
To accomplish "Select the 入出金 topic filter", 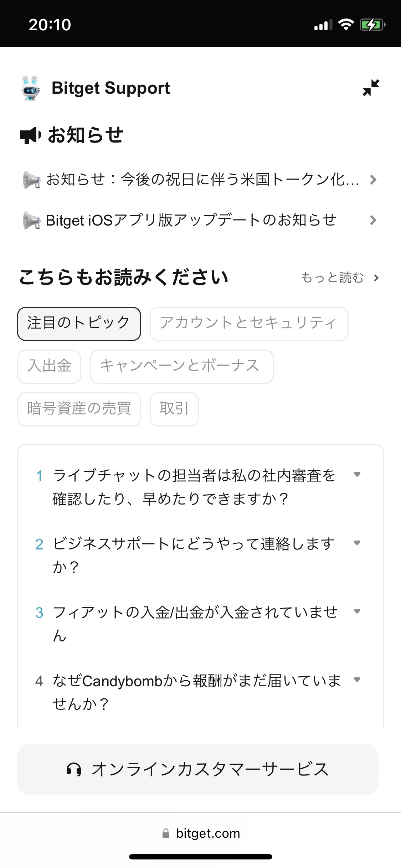I will pos(49,367).
